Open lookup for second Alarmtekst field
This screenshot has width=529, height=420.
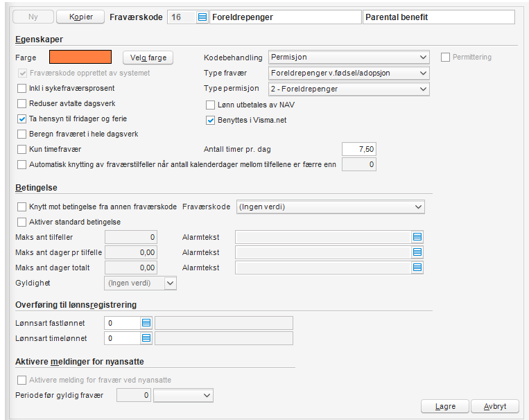(x=417, y=252)
